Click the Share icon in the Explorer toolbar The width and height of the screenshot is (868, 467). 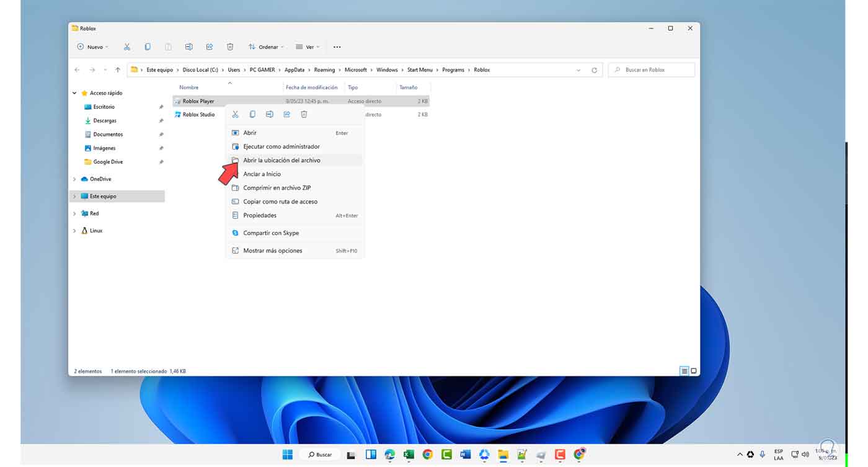210,47
